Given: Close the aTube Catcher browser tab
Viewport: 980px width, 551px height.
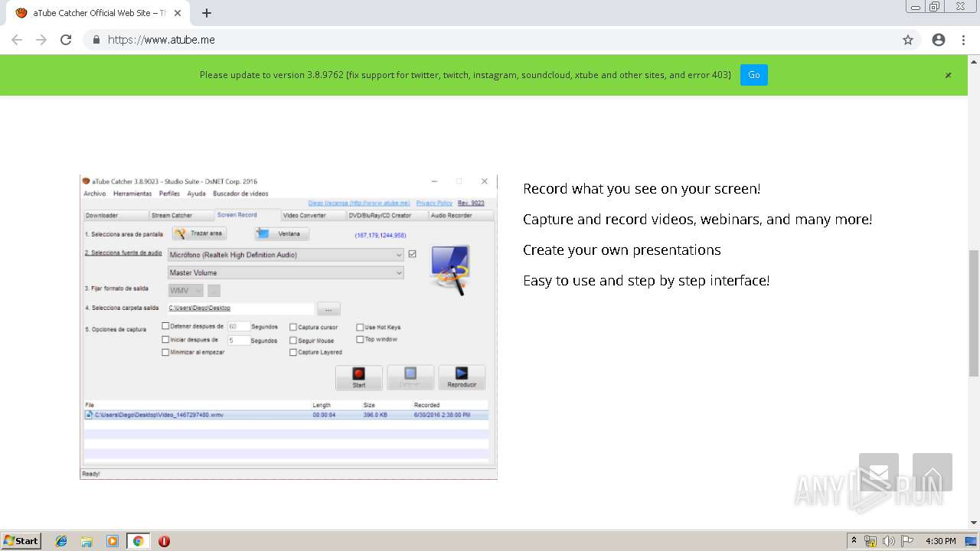Looking at the screenshot, I should [178, 13].
